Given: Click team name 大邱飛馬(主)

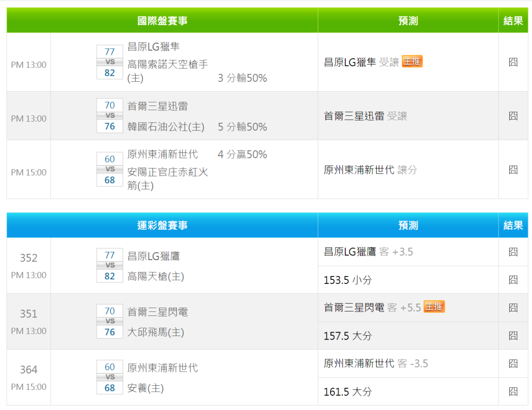Looking at the screenshot, I should 156,332.
